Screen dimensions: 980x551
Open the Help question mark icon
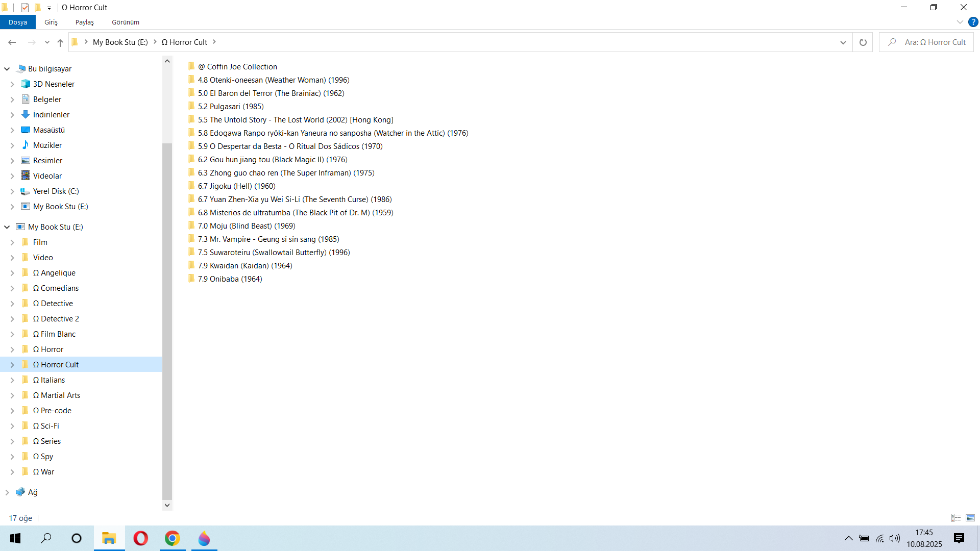973,22
